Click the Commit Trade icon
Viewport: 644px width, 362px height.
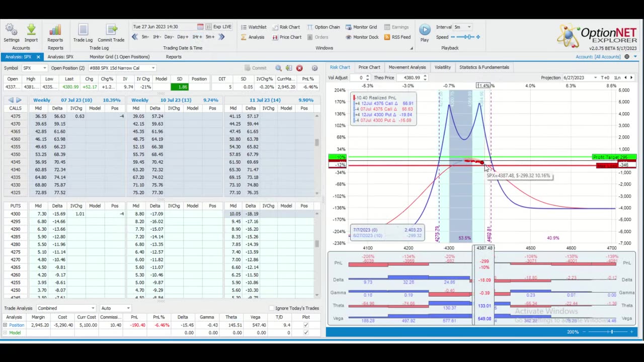coord(111,30)
